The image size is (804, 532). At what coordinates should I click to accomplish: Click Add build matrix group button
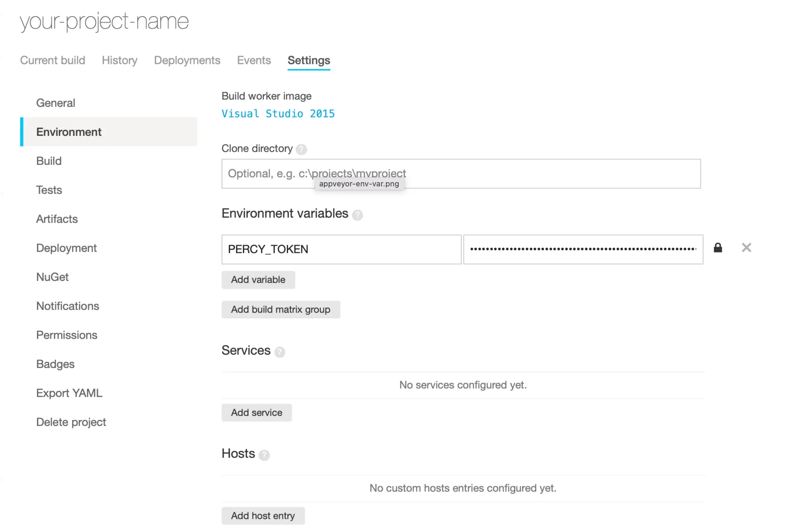click(x=280, y=310)
